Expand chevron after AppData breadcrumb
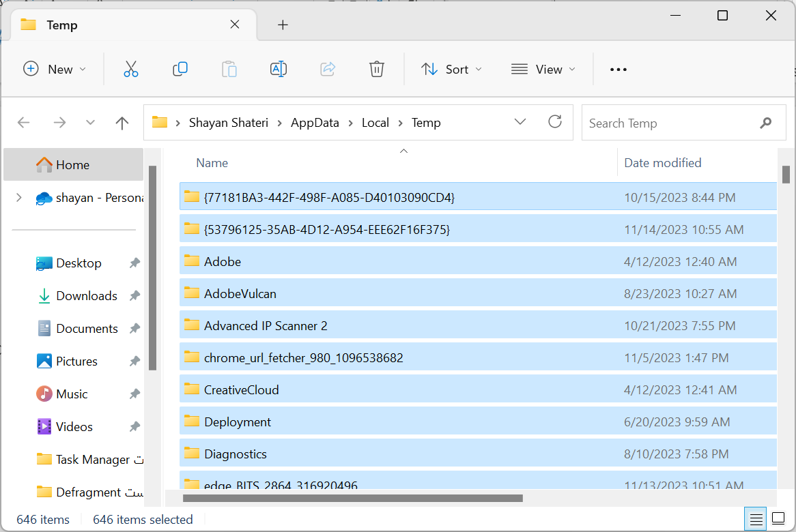Screen dimensions: 796x532 tap(350, 123)
